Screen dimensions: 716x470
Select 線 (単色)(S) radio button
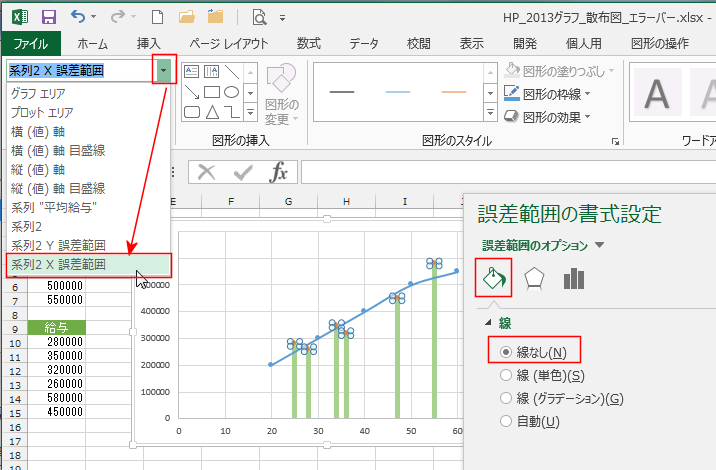[505, 375]
